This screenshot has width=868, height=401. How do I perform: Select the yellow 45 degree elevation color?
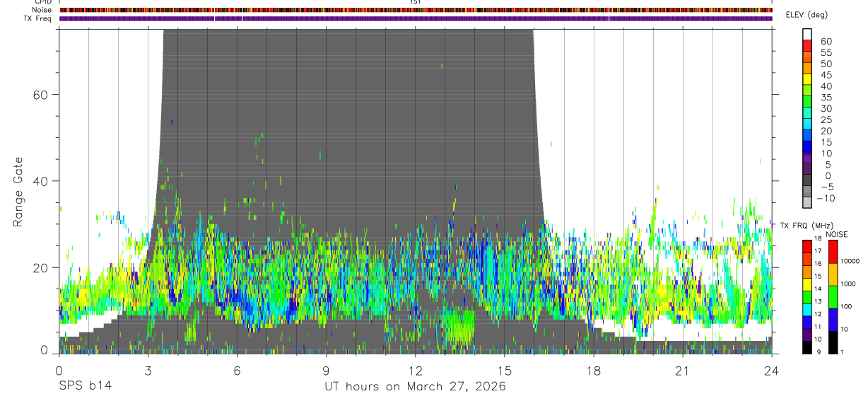[807, 79]
